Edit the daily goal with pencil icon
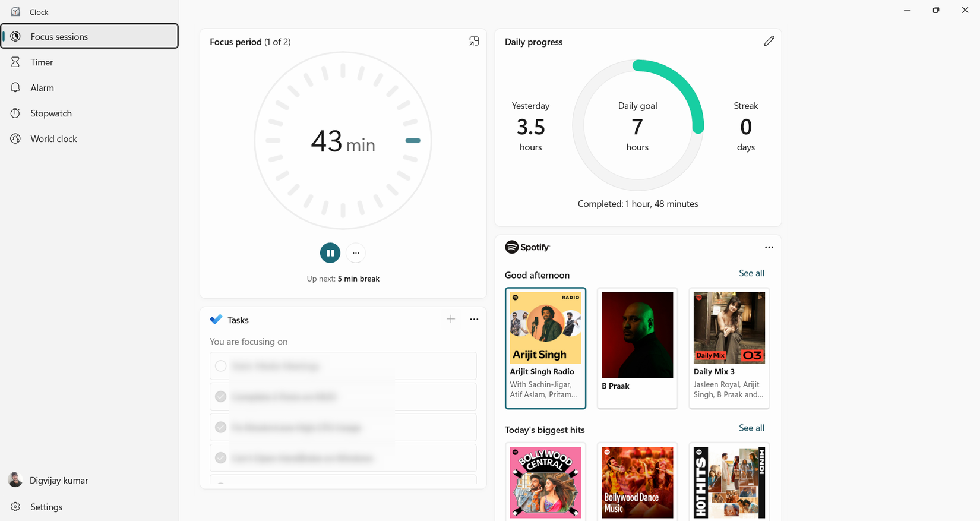The image size is (980, 521). pyautogui.click(x=769, y=41)
